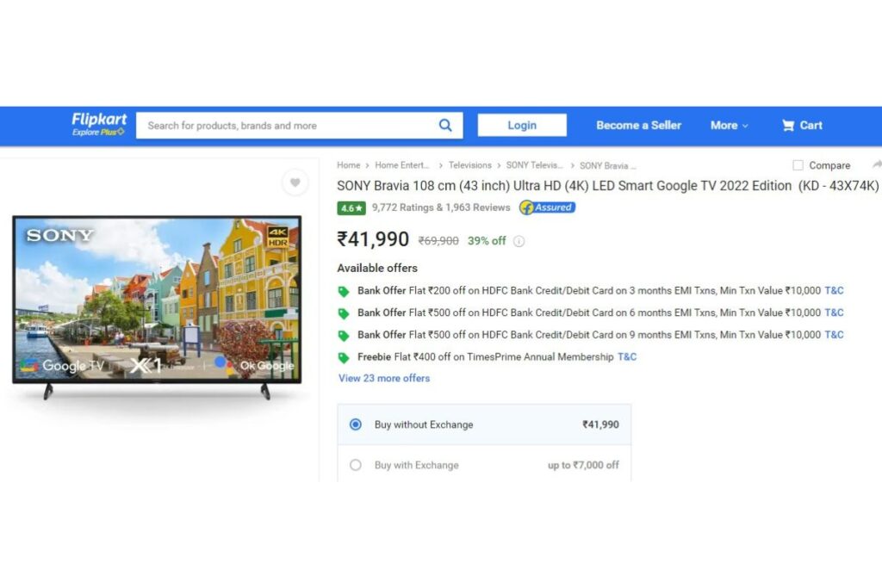Open SONY Bravia breadcrumb
This screenshot has height=588, width=882.
coord(607,166)
